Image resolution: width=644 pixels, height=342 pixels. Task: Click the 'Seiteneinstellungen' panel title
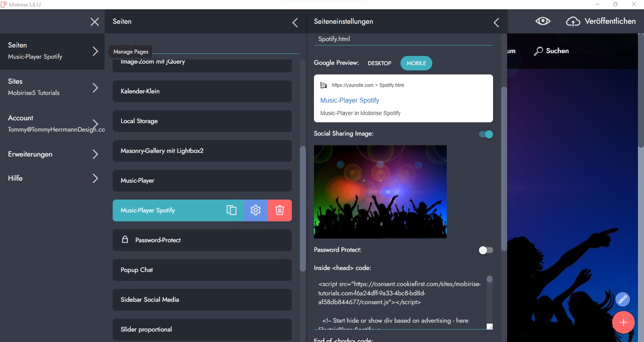point(343,21)
